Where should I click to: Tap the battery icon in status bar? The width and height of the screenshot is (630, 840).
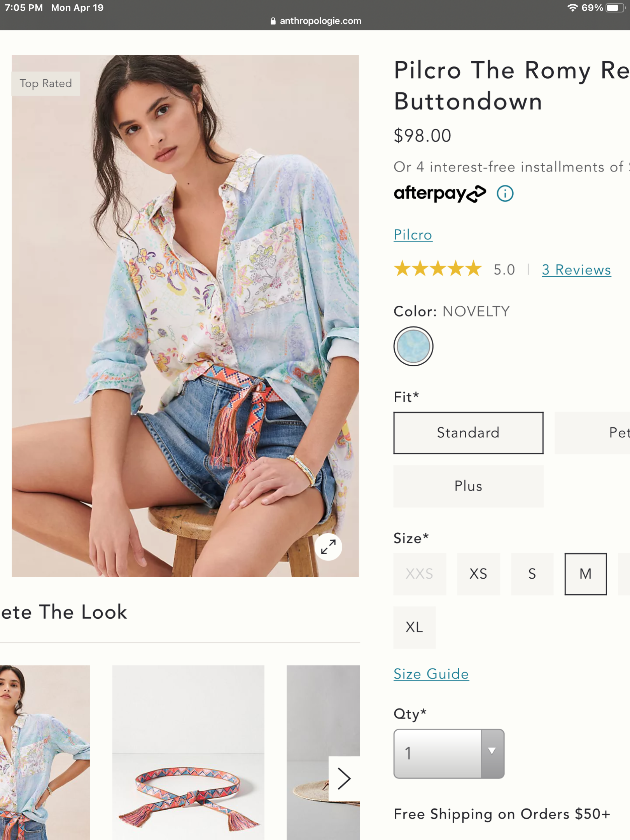click(615, 8)
